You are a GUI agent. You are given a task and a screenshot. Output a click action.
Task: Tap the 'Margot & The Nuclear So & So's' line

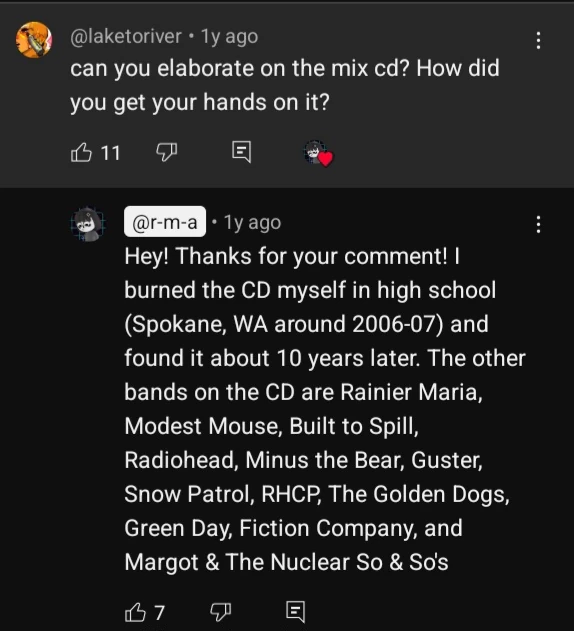[286, 562]
